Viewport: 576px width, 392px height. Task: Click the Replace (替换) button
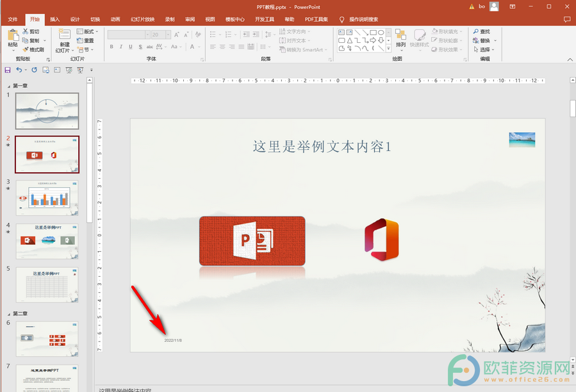[482, 40]
